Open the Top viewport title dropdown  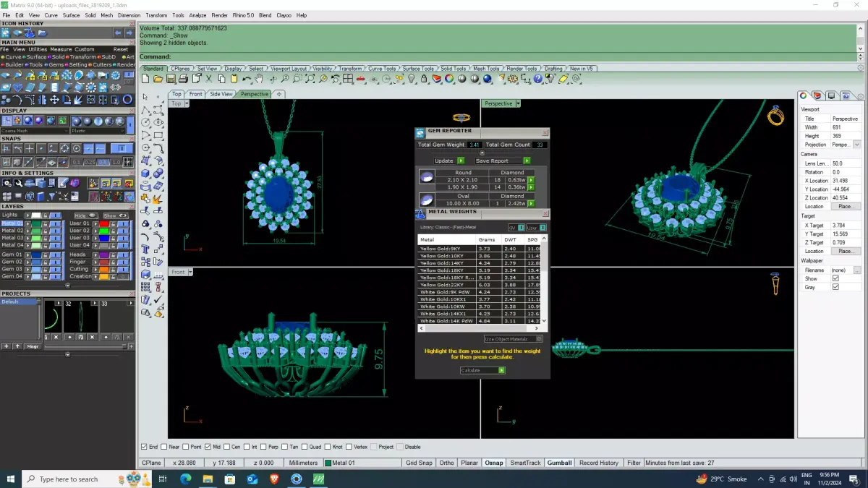187,103
